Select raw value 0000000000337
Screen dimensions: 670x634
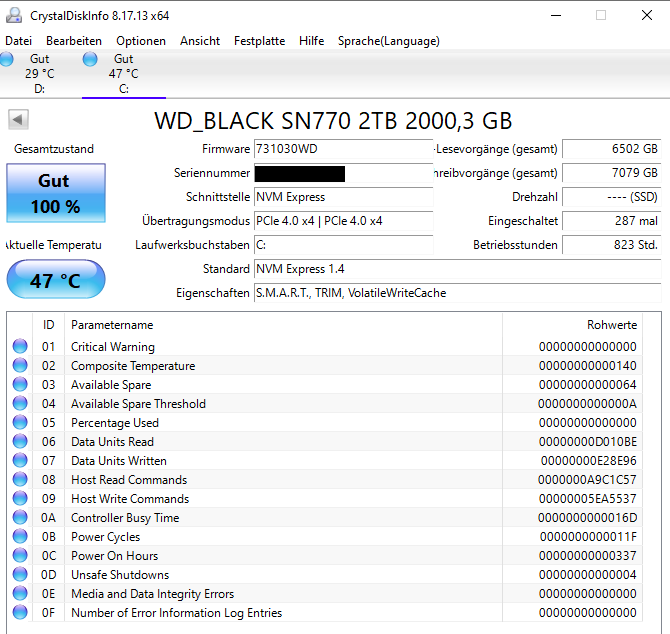(588, 556)
